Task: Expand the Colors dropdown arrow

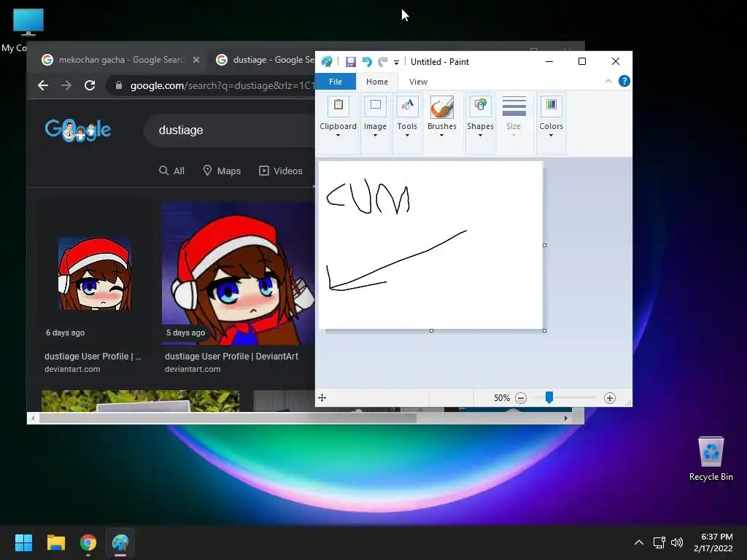Action: coord(551,136)
